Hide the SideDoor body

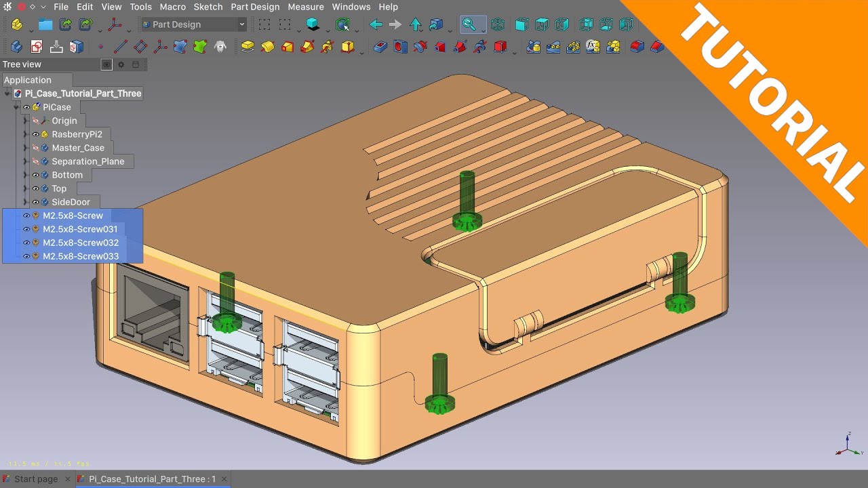tap(36, 202)
